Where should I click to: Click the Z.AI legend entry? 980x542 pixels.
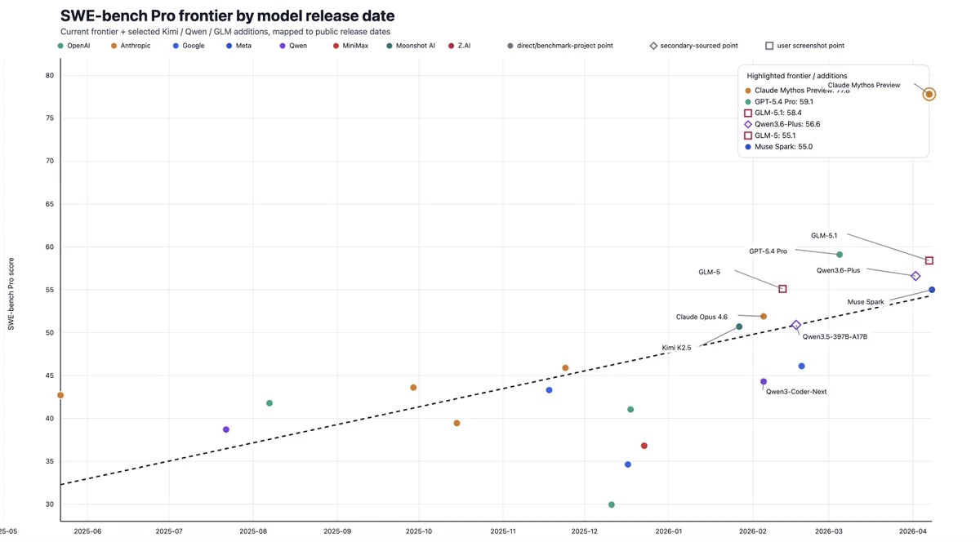[460, 46]
